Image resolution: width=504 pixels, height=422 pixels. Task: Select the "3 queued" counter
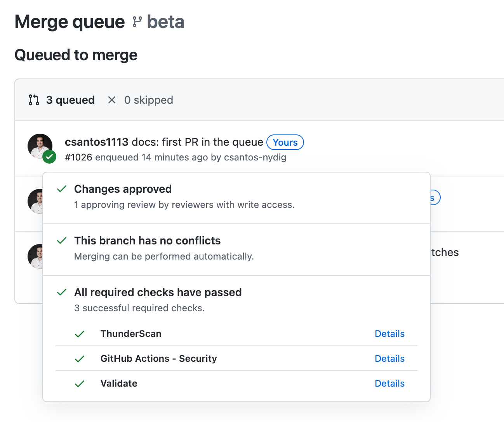point(70,100)
